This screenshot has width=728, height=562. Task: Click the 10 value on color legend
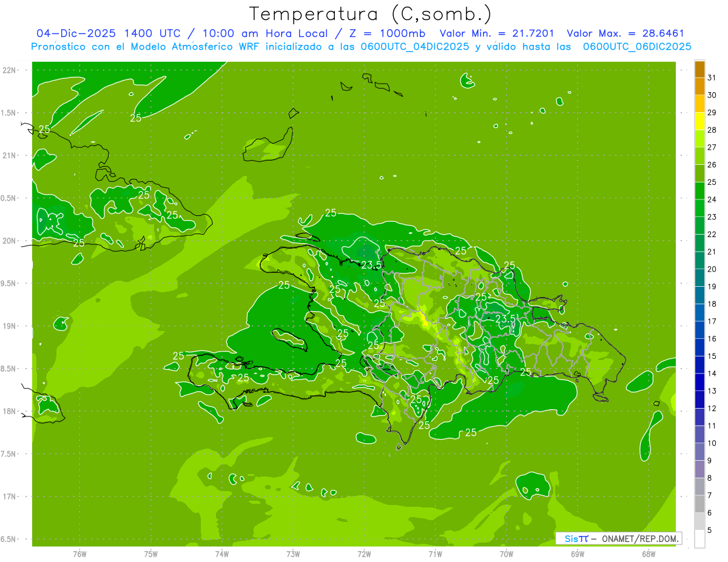(712, 443)
